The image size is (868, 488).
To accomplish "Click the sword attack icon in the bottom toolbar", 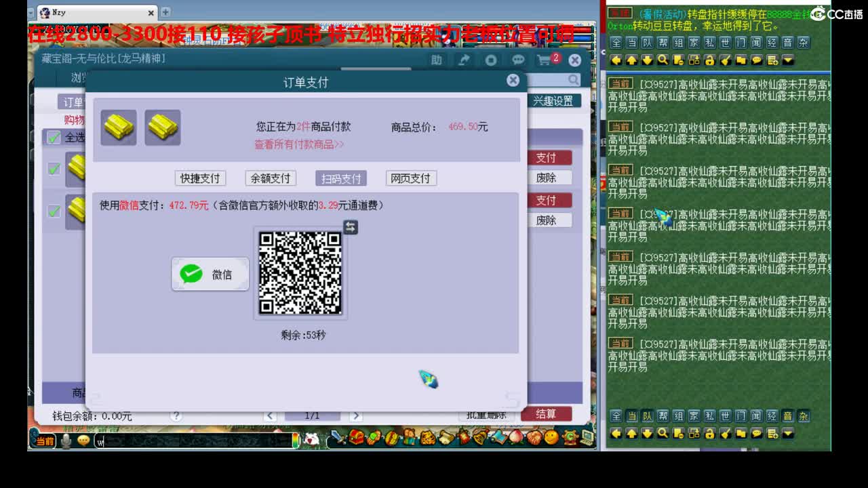I will pos(338,439).
